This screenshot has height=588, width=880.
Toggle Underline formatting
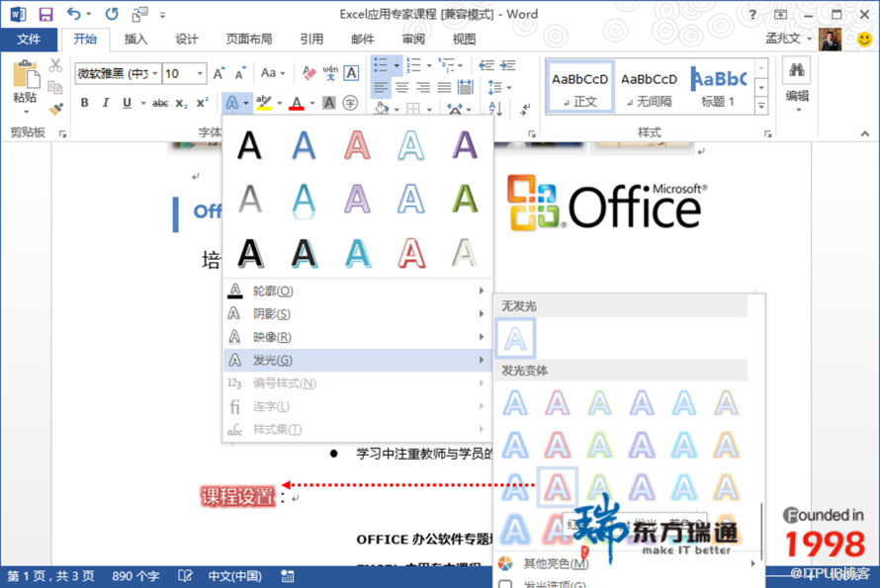[127, 103]
